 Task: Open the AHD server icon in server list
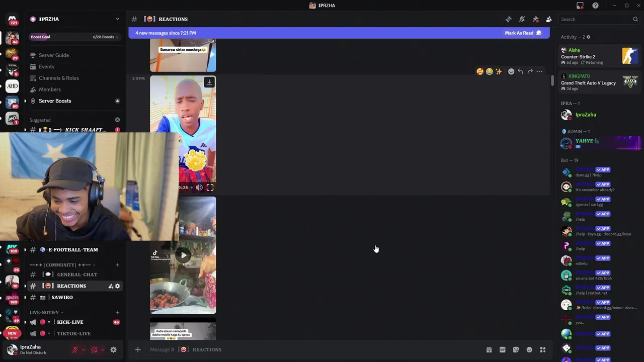coord(12,86)
